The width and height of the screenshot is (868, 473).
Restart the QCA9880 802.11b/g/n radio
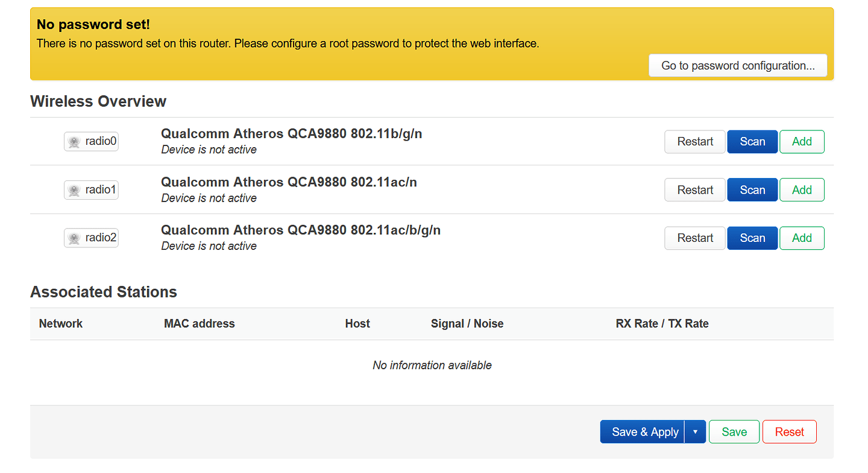point(694,141)
